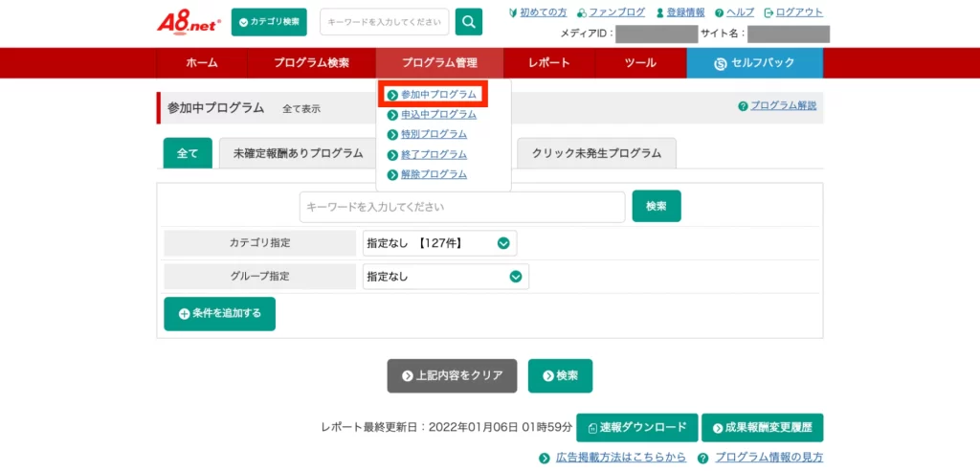Click the A8.net logo
980x472 pixels.
pos(188,21)
